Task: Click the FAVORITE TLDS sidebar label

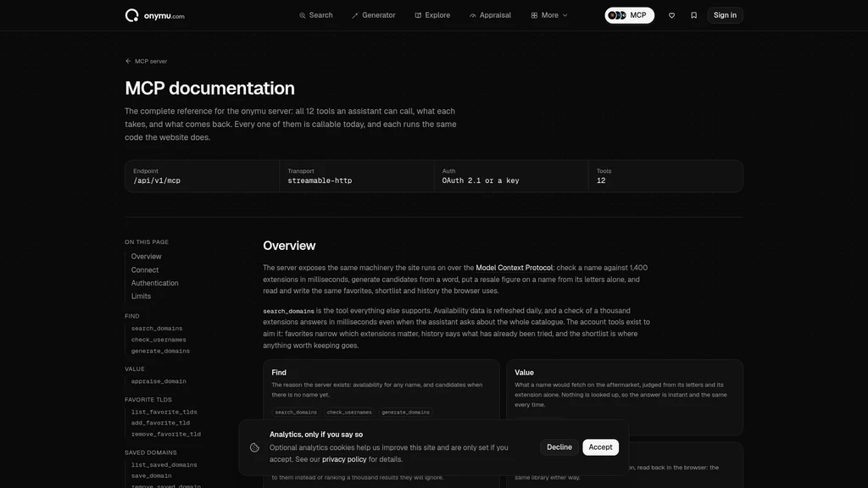Action: tap(148, 400)
